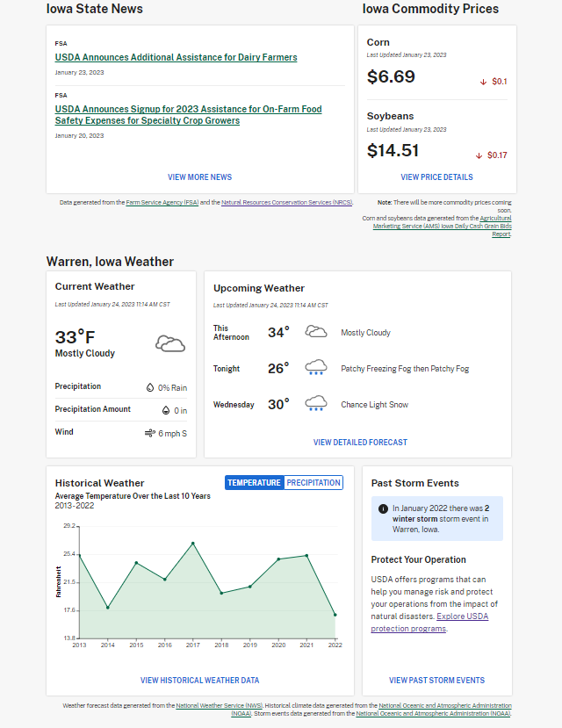The height and width of the screenshot is (728, 562).
Task: Click the precipitation amount droplet icon
Action: (x=165, y=410)
